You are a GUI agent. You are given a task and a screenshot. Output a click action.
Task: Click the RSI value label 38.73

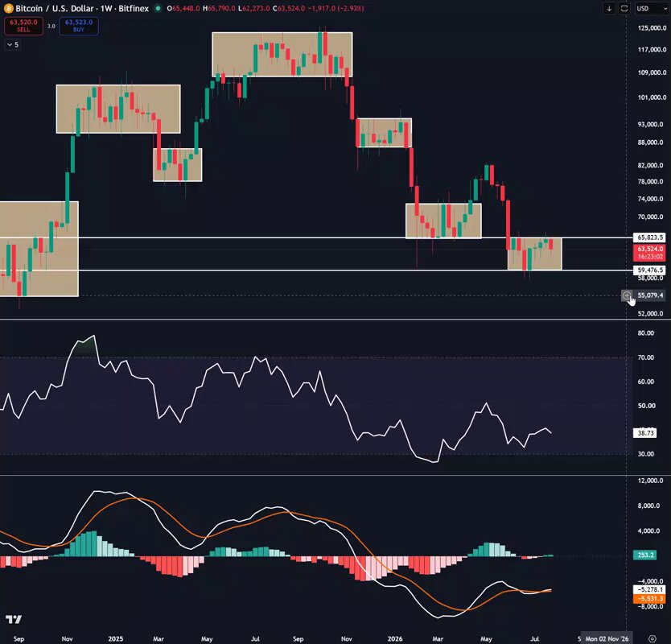pos(645,433)
